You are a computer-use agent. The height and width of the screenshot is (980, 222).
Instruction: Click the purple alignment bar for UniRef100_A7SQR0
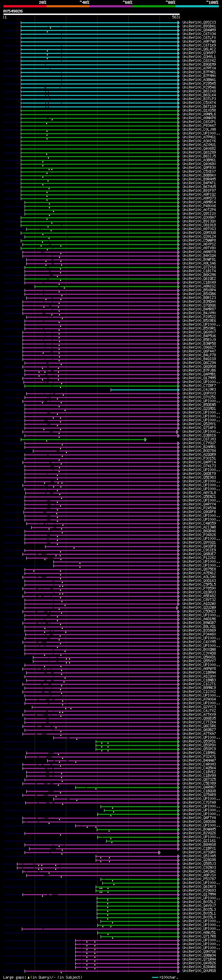tap(92, 853)
